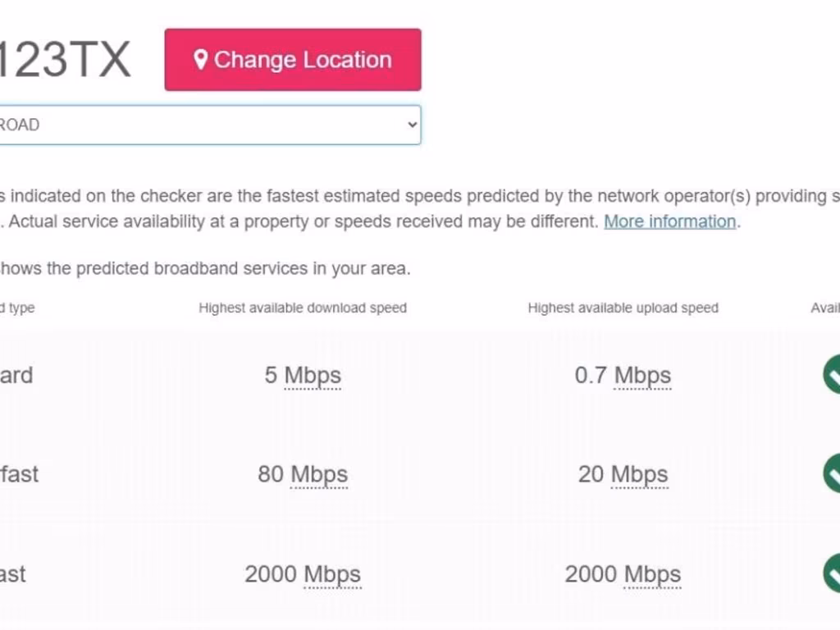The height and width of the screenshot is (630, 840).
Task: Click the Mbps abbreviation next to 20
Action: point(640,474)
